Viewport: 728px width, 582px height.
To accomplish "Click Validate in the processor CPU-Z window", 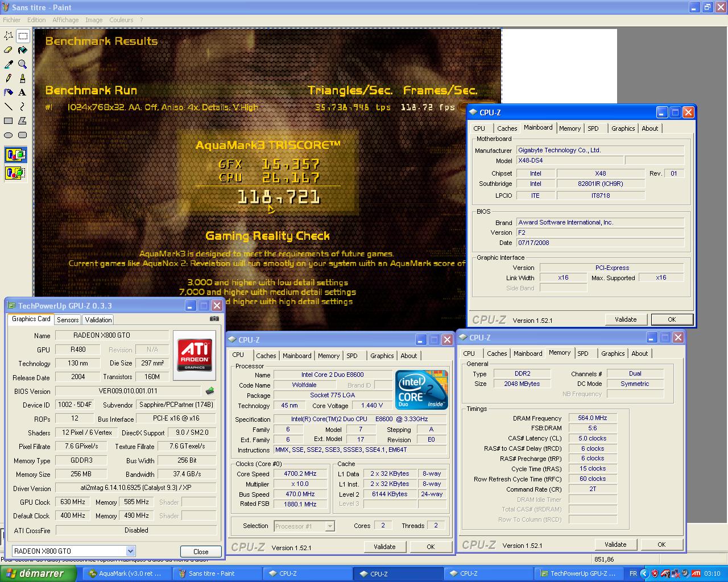I will (x=384, y=547).
